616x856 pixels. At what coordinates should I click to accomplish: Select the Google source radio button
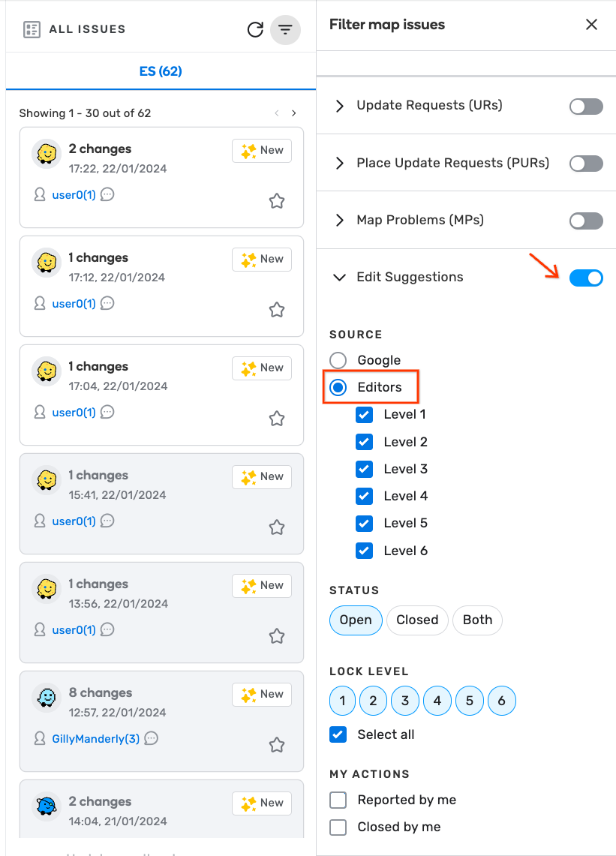point(338,360)
